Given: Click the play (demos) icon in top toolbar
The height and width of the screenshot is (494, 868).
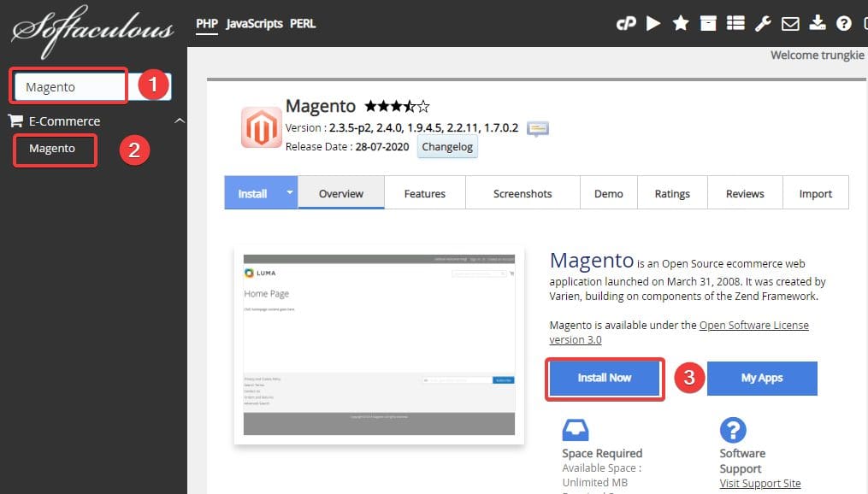Looking at the screenshot, I should (x=653, y=24).
